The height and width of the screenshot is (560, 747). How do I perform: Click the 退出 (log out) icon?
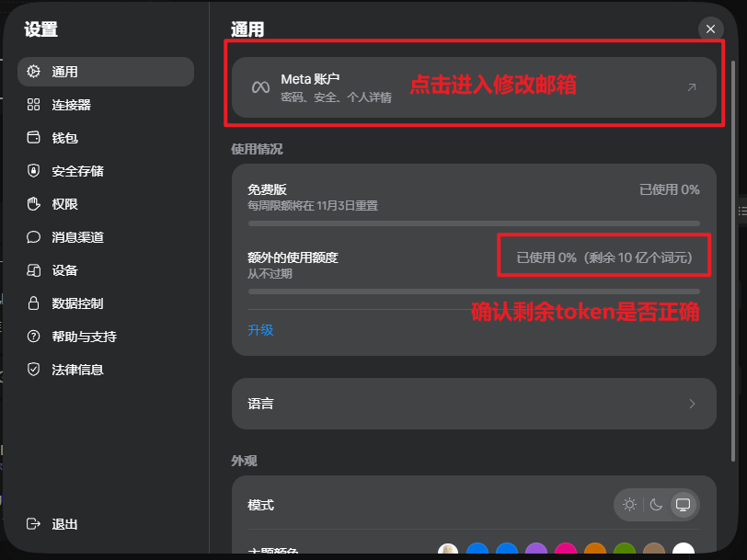click(33, 524)
